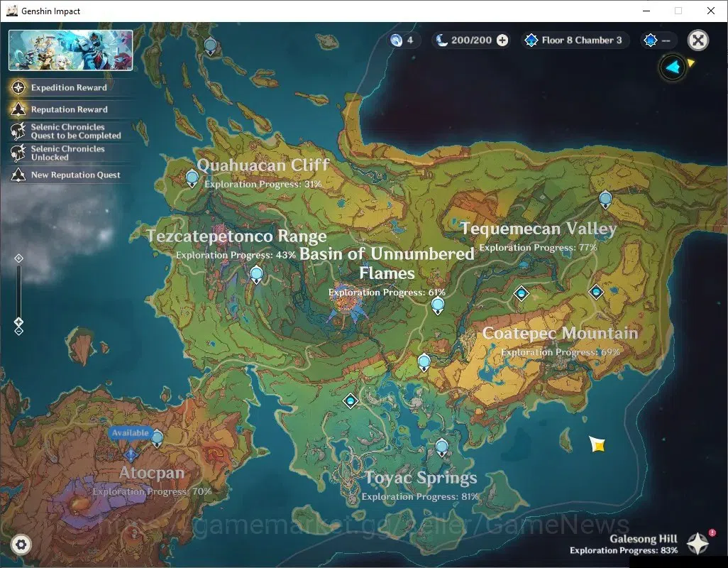Viewport: 728px width, 568px height.
Task: Click the resin moon icon 200/200
Action: 441,40
